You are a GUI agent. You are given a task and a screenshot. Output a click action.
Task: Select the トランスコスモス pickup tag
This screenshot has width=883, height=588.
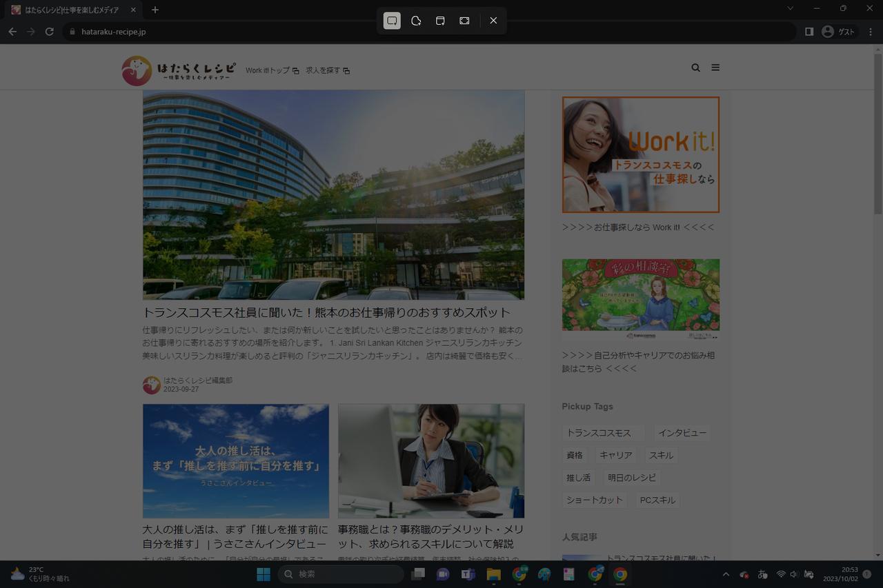[603, 433]
